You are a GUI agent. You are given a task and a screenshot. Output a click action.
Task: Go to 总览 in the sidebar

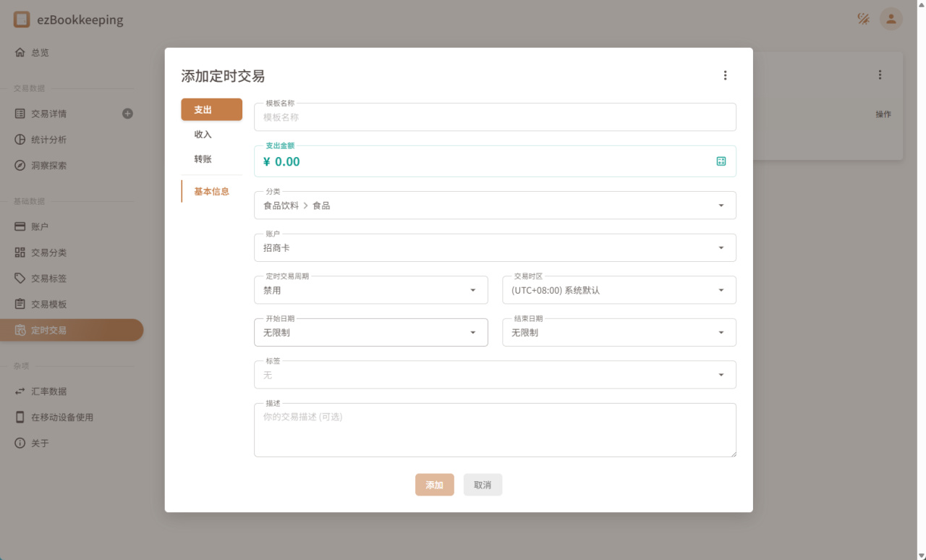72,52
